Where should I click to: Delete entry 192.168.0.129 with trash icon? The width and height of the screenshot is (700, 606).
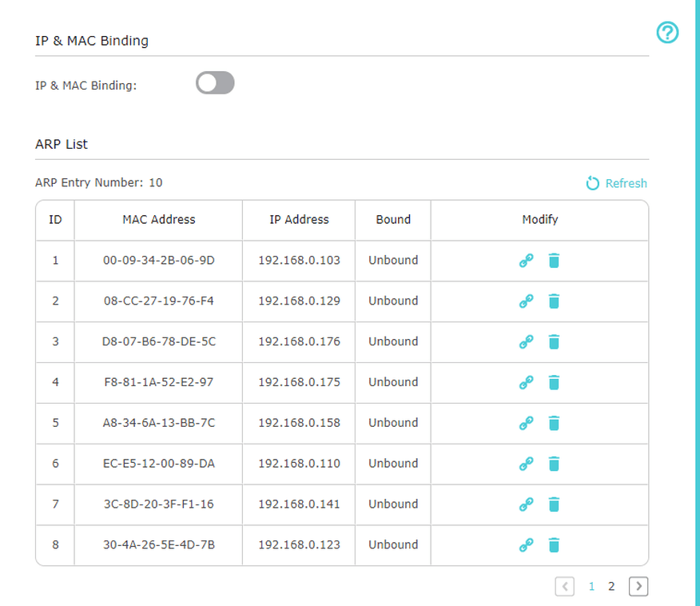click(554, 301)
